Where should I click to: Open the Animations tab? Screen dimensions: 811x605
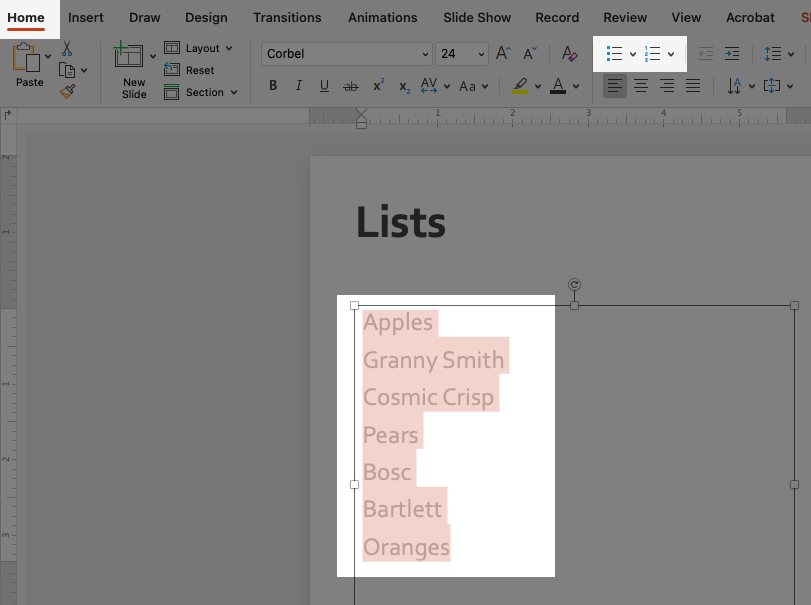[382, 17]
